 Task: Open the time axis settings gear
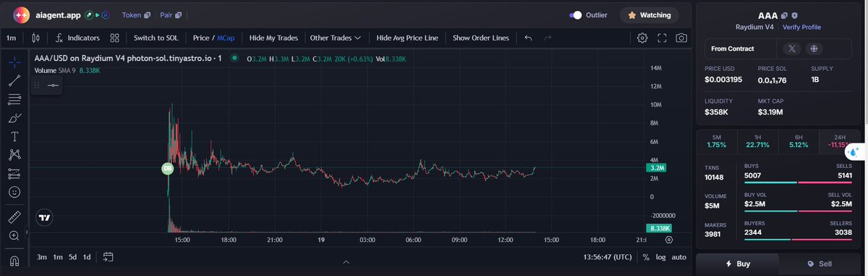coord(668,239)
